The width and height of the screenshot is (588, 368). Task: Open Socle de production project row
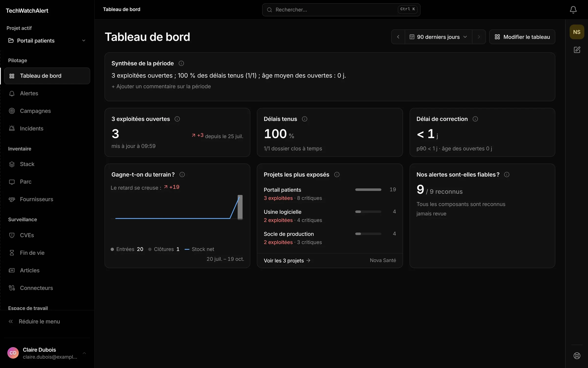(x=330, y=238)
